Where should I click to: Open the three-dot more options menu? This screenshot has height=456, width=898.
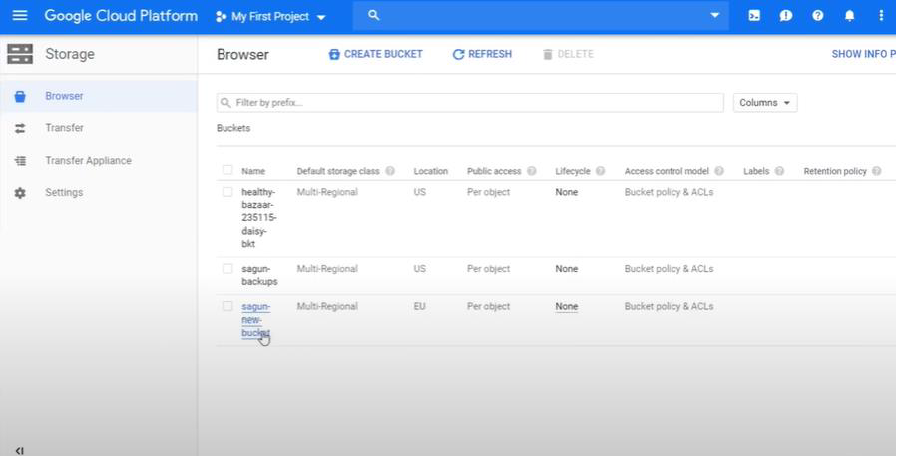coord(881,16)
